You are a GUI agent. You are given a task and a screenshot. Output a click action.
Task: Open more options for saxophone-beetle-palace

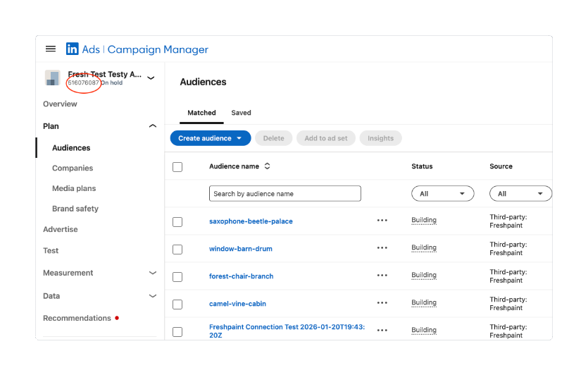pyautogui.click(x=382, y=221)
